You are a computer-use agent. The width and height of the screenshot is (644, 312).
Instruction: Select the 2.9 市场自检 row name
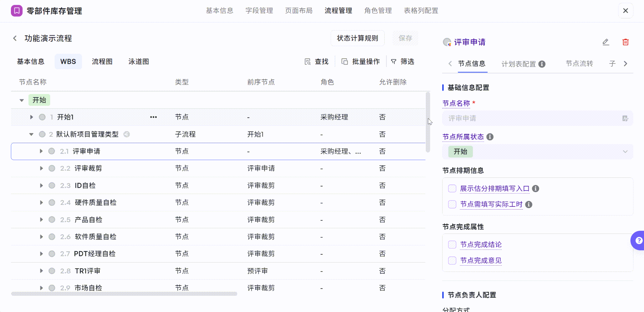pyautogui.click(x=88, y=288)
